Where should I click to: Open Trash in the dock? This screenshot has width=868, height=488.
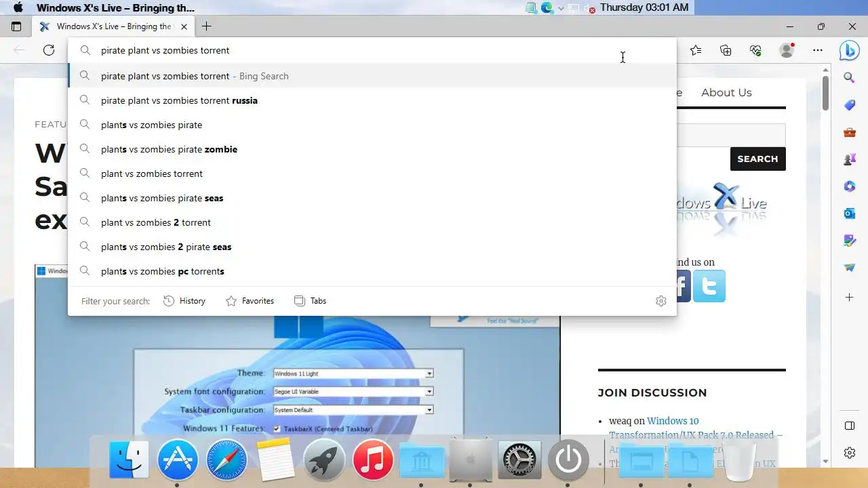click(x=741, y=461)
